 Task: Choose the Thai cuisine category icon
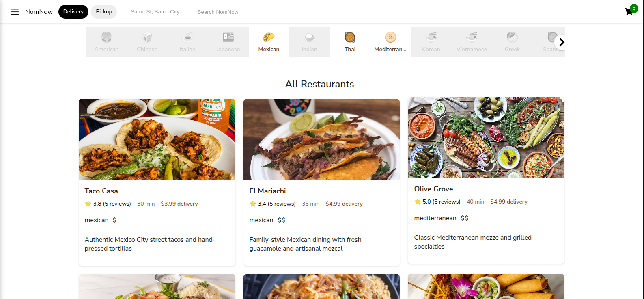pyautogui.click(x=350, y=37)
